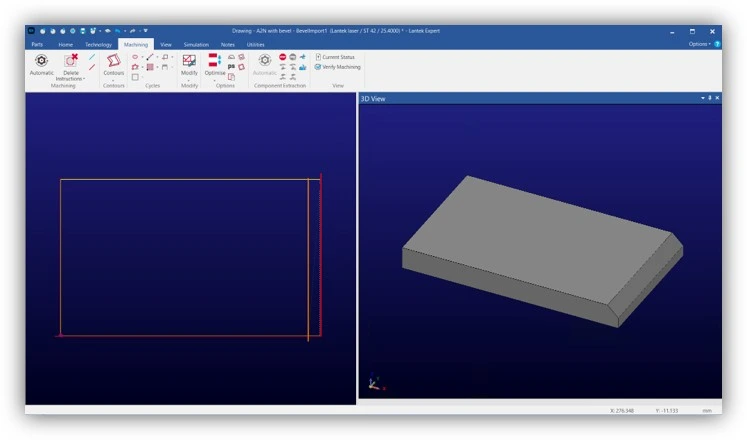Toggle the Current Status view

(x=335, y=57)
